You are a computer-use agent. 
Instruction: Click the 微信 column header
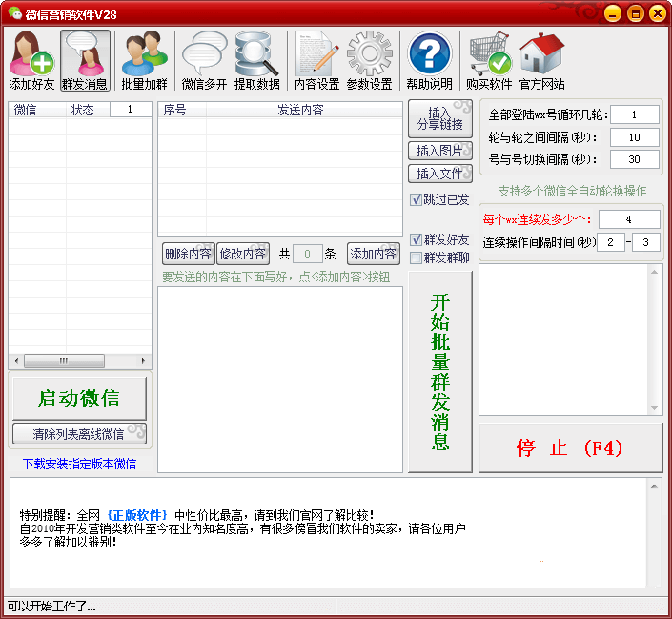coord(37,110)
